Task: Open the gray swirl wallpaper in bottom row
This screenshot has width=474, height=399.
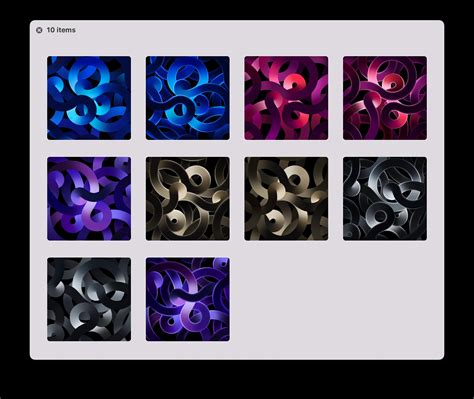Action: click(x=89, y=299)
